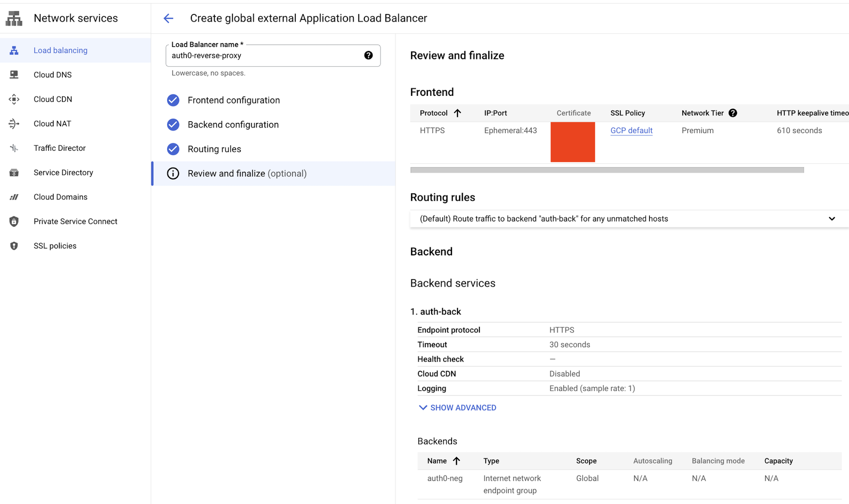
Task: Click the Load balancing sidebar icon
Action: (14, 50)
